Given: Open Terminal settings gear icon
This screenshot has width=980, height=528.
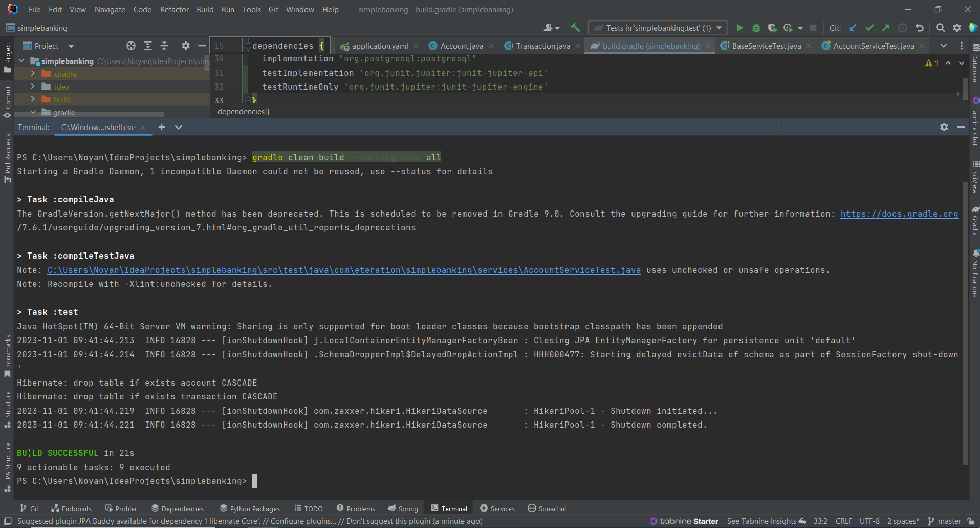Looking at the screenshot, I should coord(944,127).
